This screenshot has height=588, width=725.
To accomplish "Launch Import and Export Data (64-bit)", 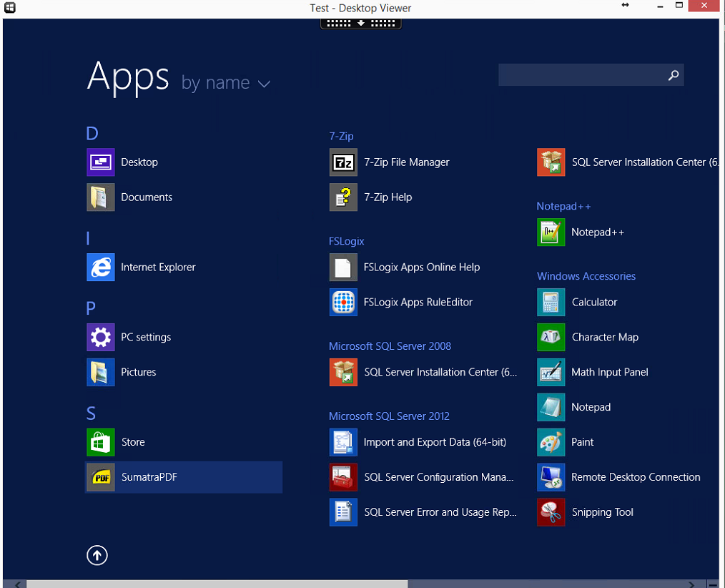I will click(x=343, y=442).
